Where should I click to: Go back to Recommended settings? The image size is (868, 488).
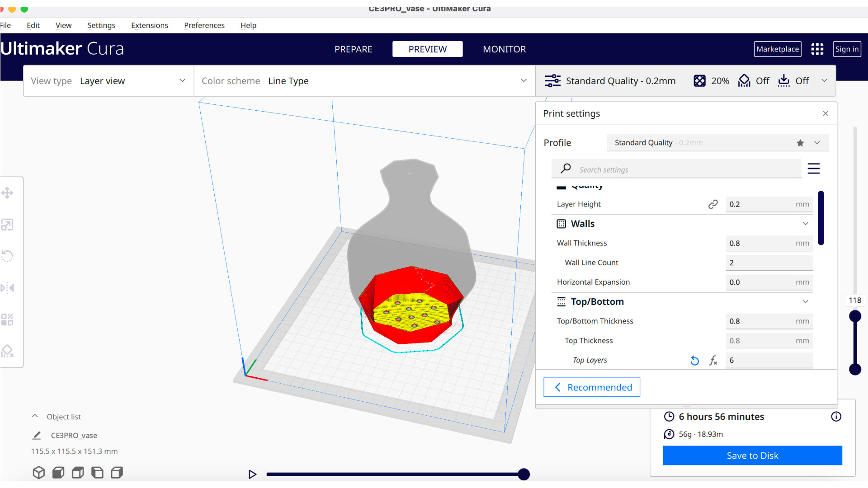pyautogui.click(x=592, y=387)
